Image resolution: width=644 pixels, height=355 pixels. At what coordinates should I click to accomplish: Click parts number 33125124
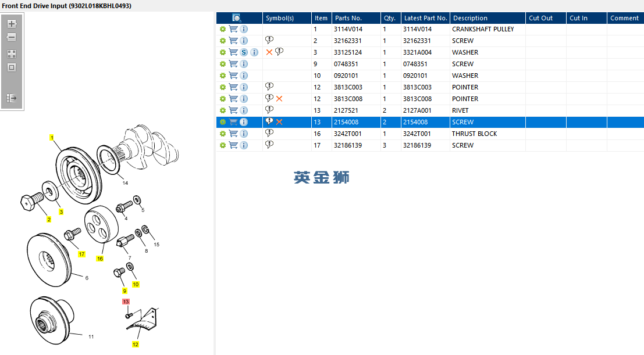click(x=348, y=52)
